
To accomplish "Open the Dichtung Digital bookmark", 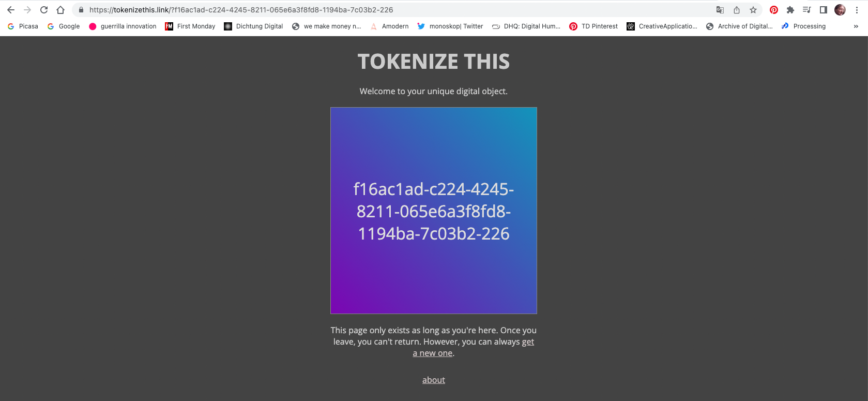I will [x=253, y=26].
